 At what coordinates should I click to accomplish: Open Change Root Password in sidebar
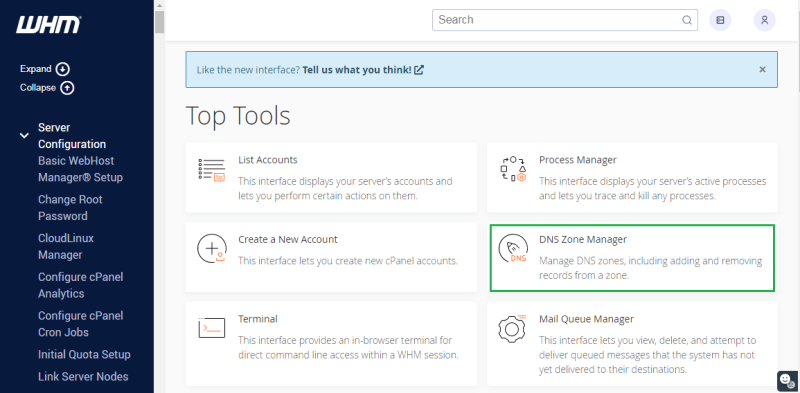click(x=70, y=208)
